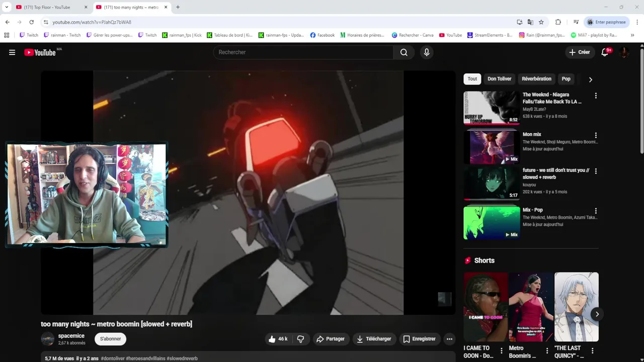The width and height of the screenshot is (644, 362).
Task: Reload the page
Action: (31, 22)
